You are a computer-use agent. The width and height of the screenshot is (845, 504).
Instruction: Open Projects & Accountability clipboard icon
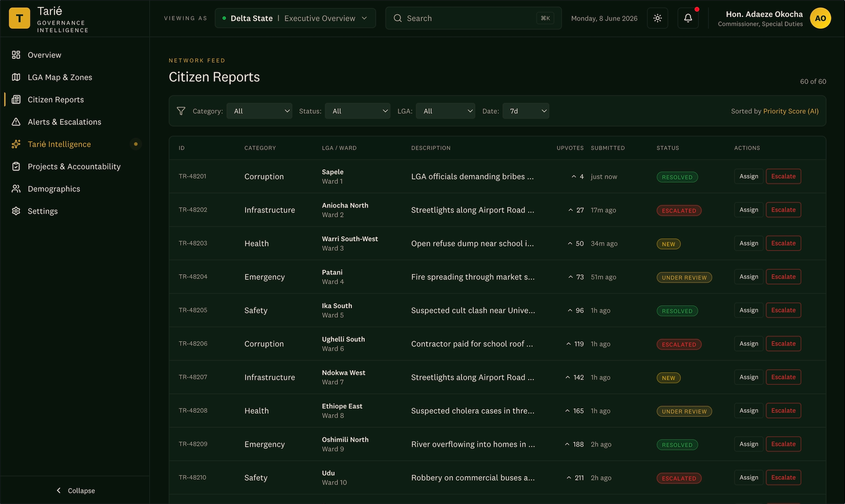[x=16, y=167]
